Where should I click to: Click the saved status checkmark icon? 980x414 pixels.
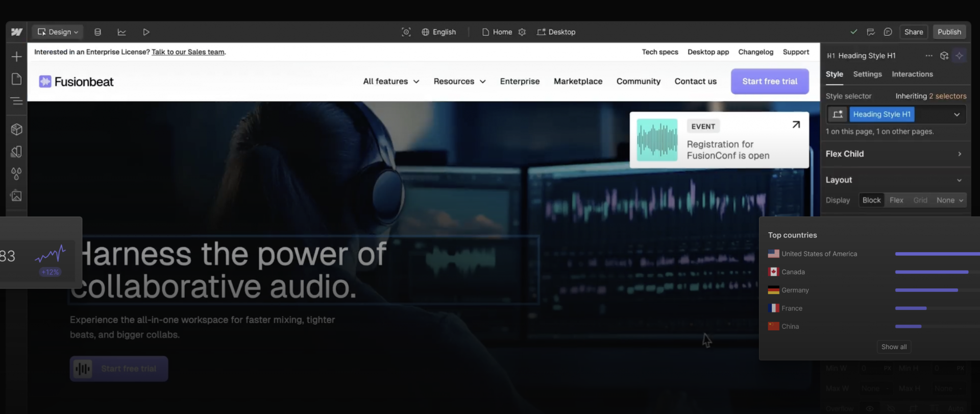pyautogui.click(x=853, y=32)
